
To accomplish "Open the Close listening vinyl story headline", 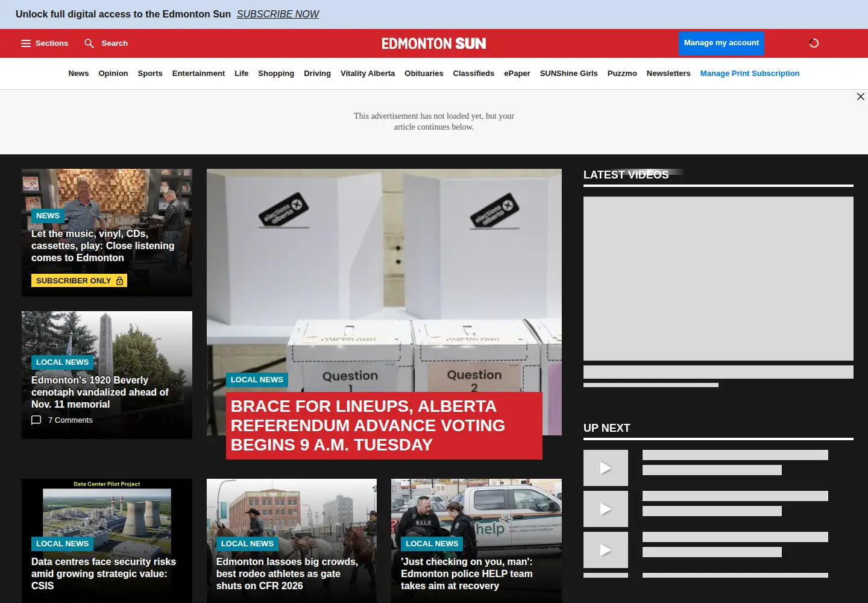I will point(103,246).
